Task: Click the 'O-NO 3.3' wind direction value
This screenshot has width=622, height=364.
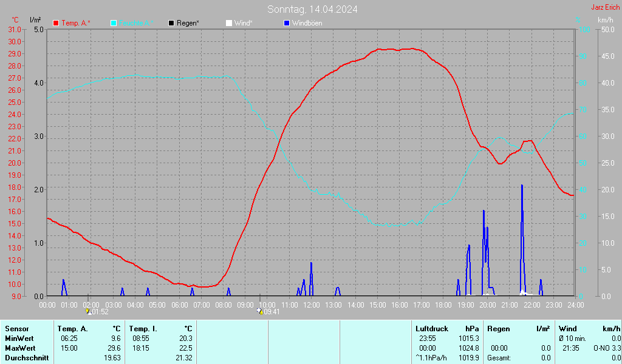Action: coord(607,348)
